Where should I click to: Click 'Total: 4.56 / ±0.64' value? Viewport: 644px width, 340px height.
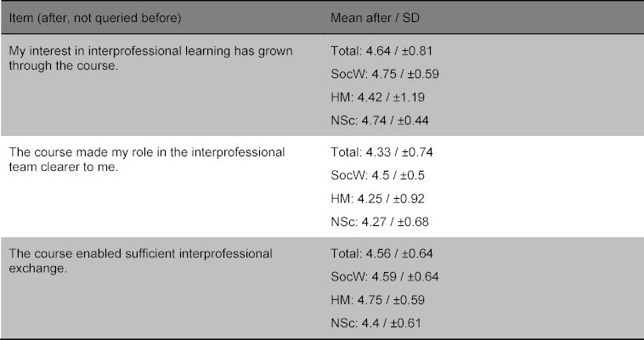pyautogui.click(x=382, y=253)
